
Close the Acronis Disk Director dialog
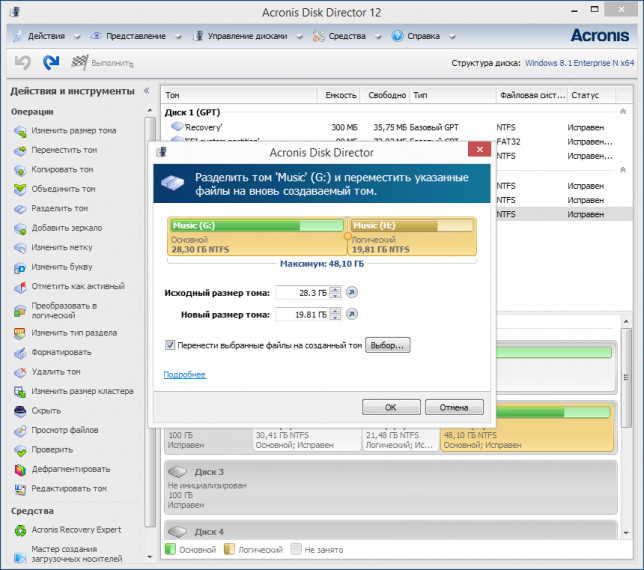click(x=479, y=149)
